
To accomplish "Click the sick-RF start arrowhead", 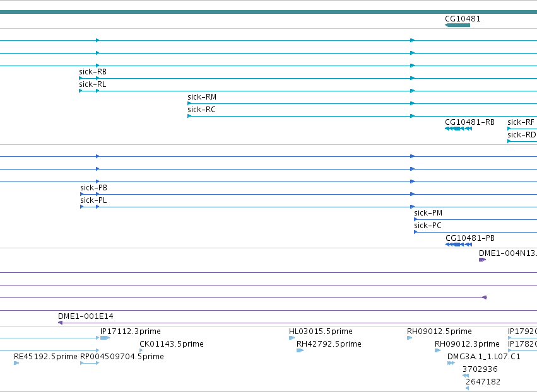I will (509, 129).
